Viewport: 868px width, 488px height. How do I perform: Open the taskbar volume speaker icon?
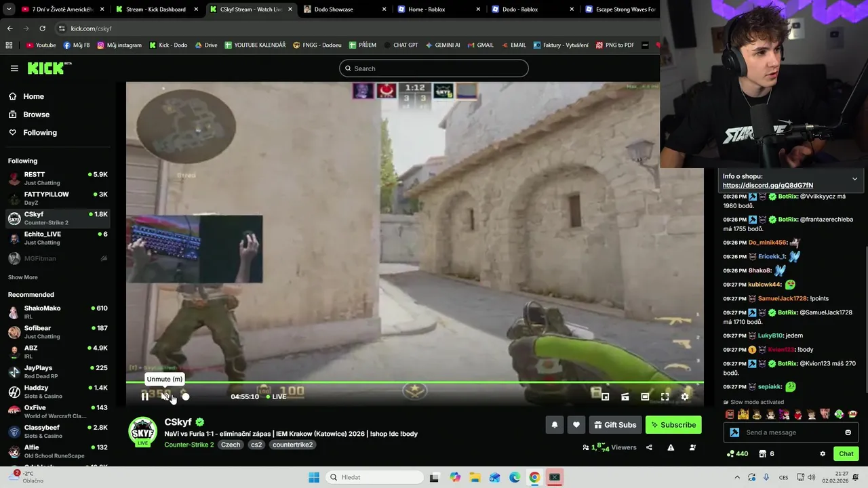click(812, 477)
